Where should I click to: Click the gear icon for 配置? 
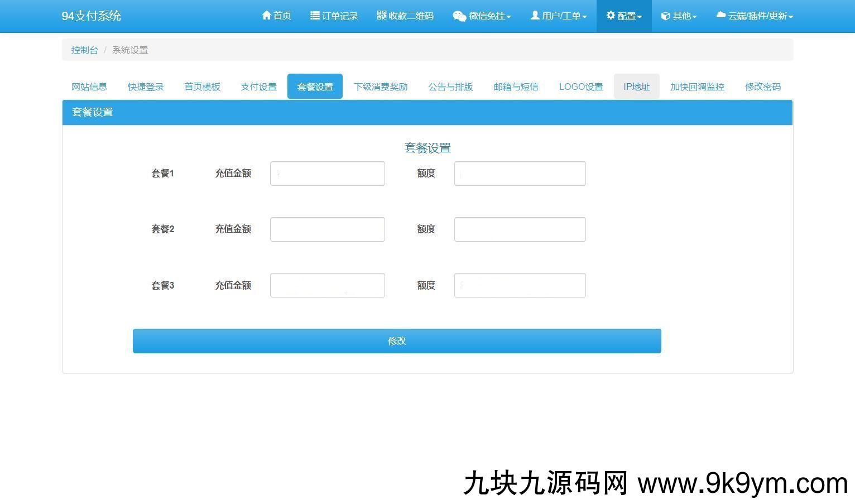(x=611, y=16)
